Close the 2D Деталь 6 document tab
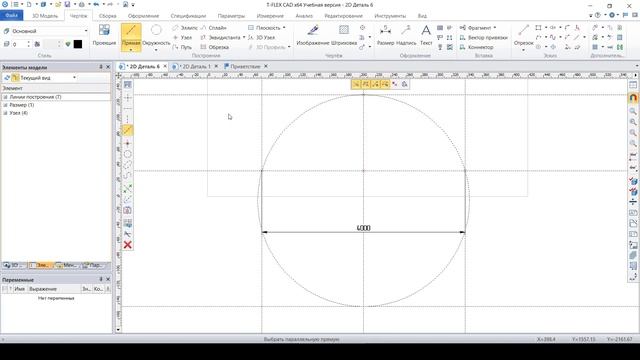The height and width of the screenshot is (360, 640). coord(165,66)
